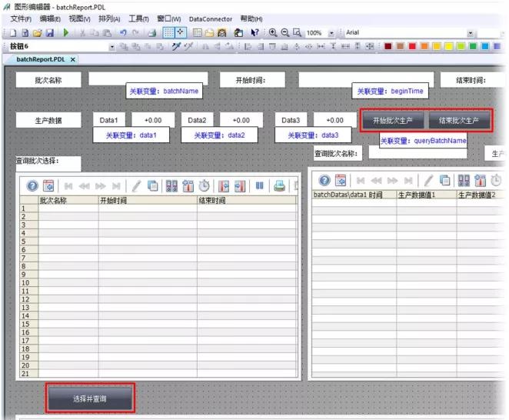
Task: Click copy rows icon in right table
Action: (444, 180)
